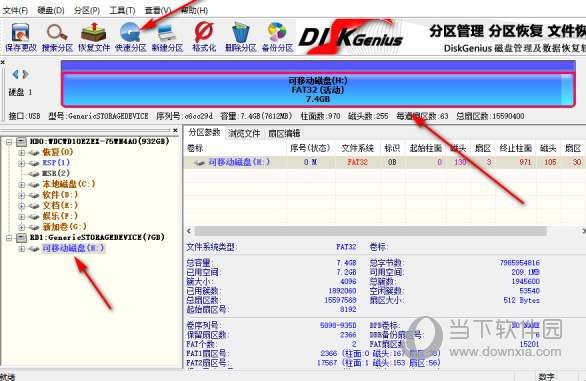Select the MSR(2) partition in the tree
The width and height of the screenshot is (586, 381).
tap(56, 173)
